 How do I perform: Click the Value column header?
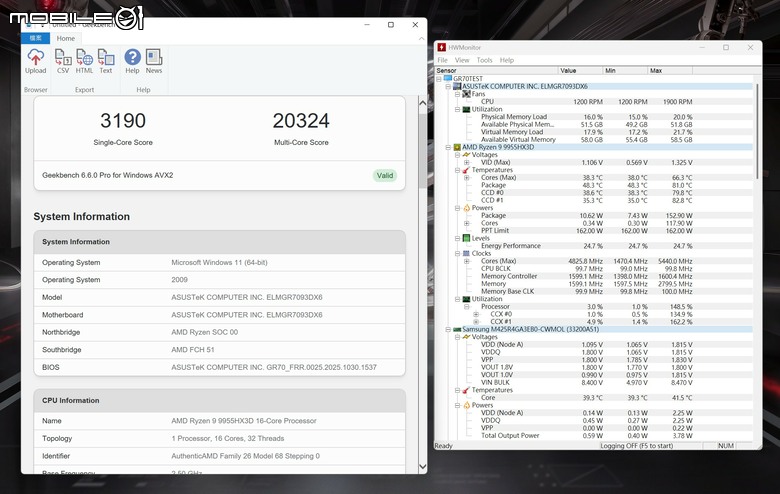580,71
